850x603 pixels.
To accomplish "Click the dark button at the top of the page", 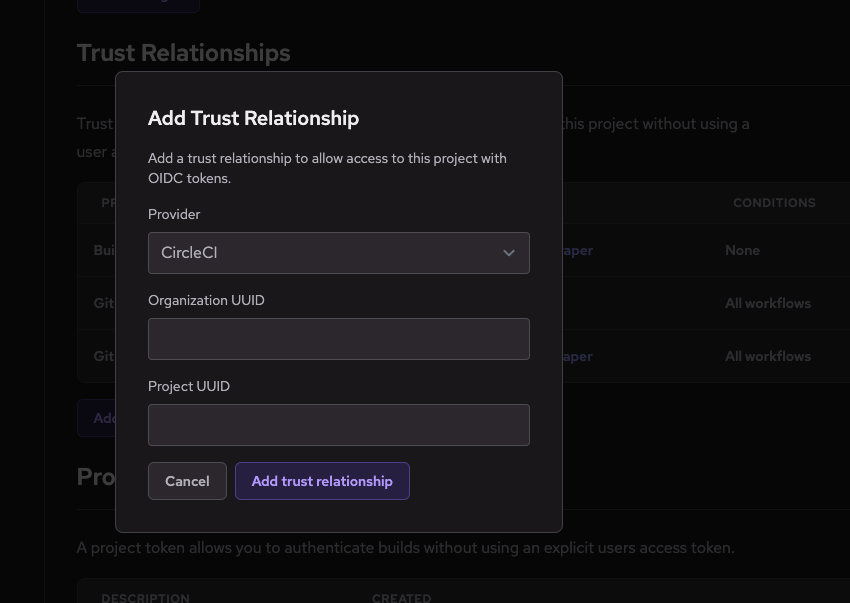I will (138, 3).
